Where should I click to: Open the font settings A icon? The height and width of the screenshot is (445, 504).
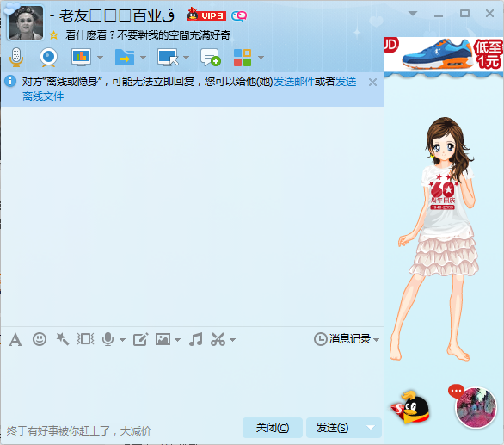point(15,340)
